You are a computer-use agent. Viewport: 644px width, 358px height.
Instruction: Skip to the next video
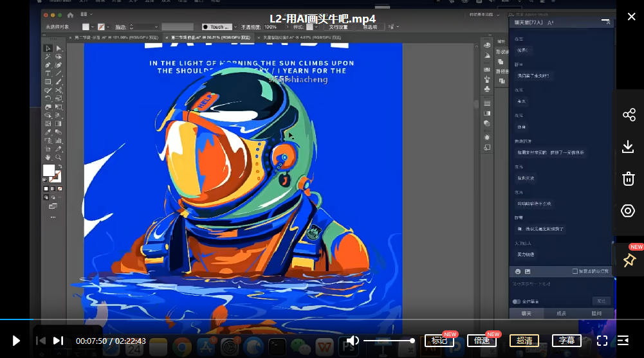coord(58,341)
